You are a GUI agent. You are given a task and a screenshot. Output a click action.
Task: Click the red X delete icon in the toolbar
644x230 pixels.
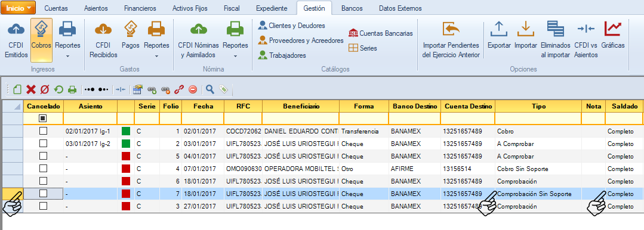tap(31, 89)
